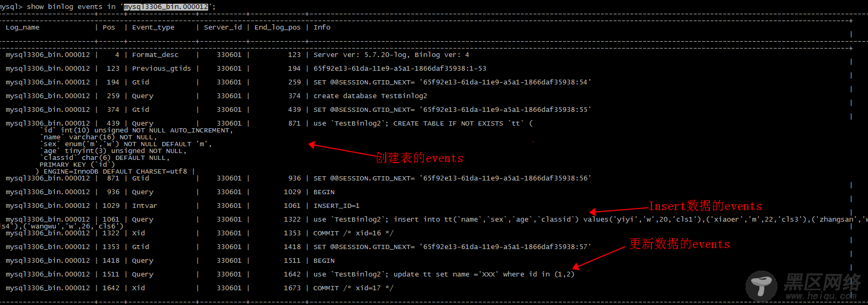
Task: Click the '`sex` enum('m','w')' column definition line
Action: [126, 144]
